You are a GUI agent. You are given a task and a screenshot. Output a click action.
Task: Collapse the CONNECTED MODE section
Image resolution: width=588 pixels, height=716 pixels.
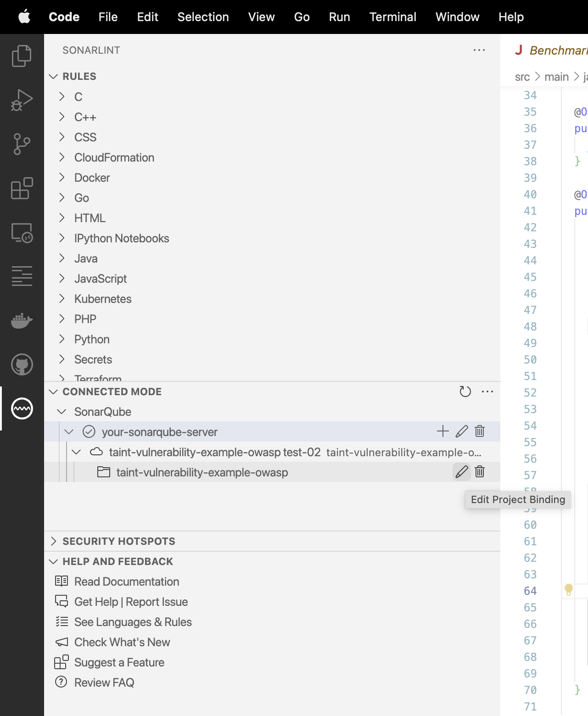point(53,392)
